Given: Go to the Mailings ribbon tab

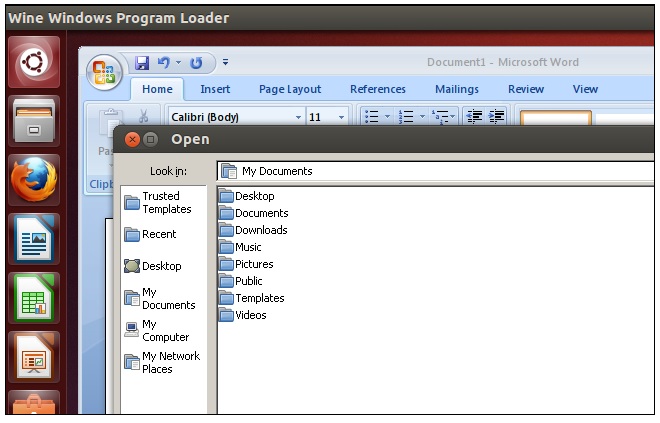Looking at the screenshot, I should pyautogui.click(x=457, y=89).
